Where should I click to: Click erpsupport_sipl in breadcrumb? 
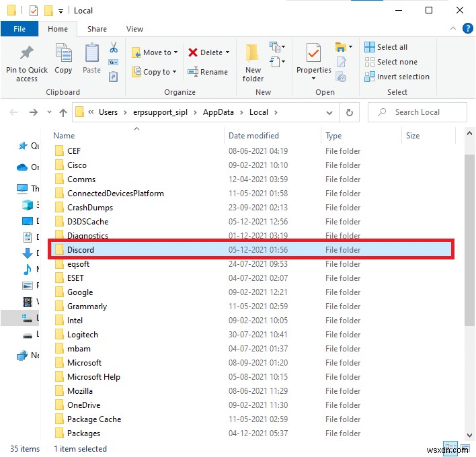pyautogui.click(x=160, y=113)
